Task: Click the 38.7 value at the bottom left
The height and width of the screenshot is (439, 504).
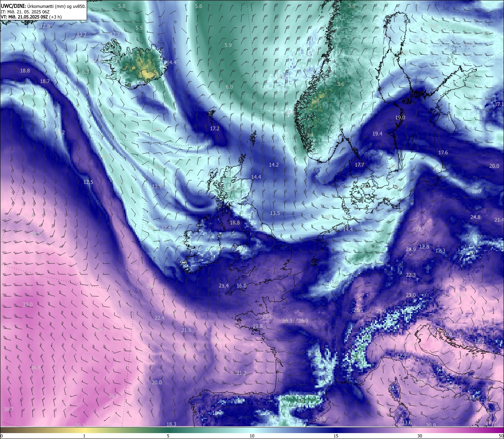Action: pyautogui.click(x=8, y=409)
